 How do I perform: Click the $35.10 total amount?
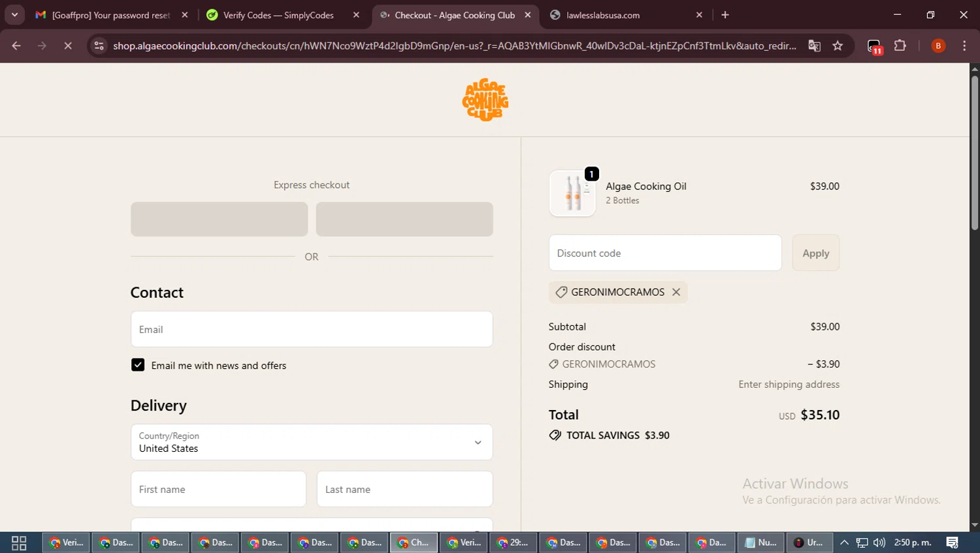tap(820, 415)
